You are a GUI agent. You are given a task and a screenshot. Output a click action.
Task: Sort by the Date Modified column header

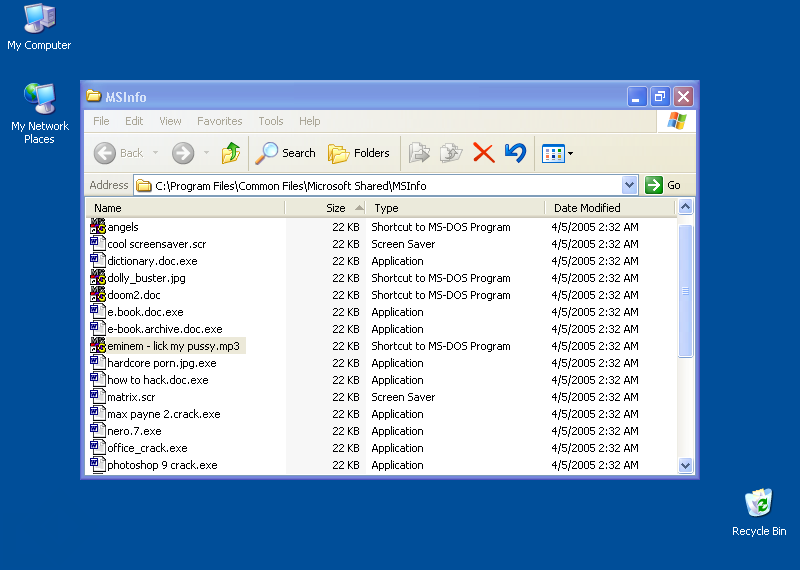(x=610, y=208)
